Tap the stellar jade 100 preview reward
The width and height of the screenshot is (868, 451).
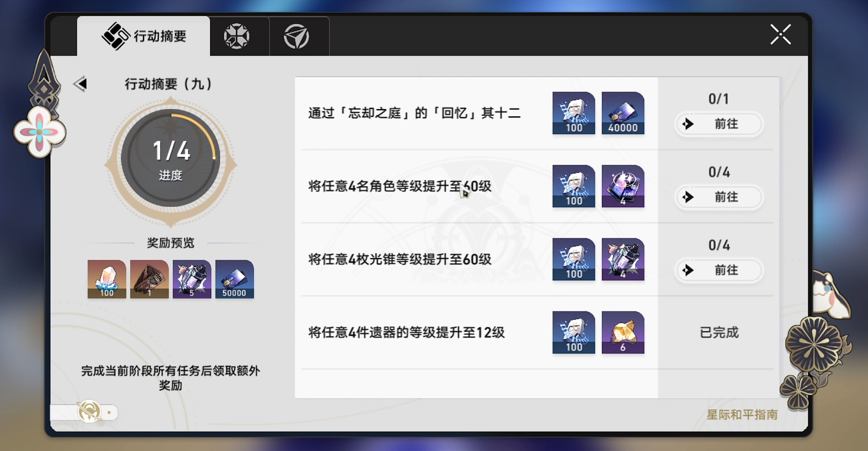[x=107, y=279]
